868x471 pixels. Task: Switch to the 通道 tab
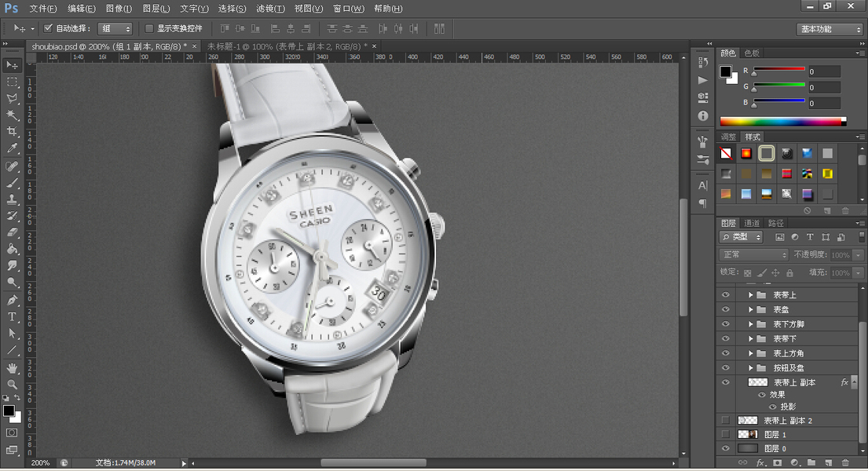click(x=752, y=223)
